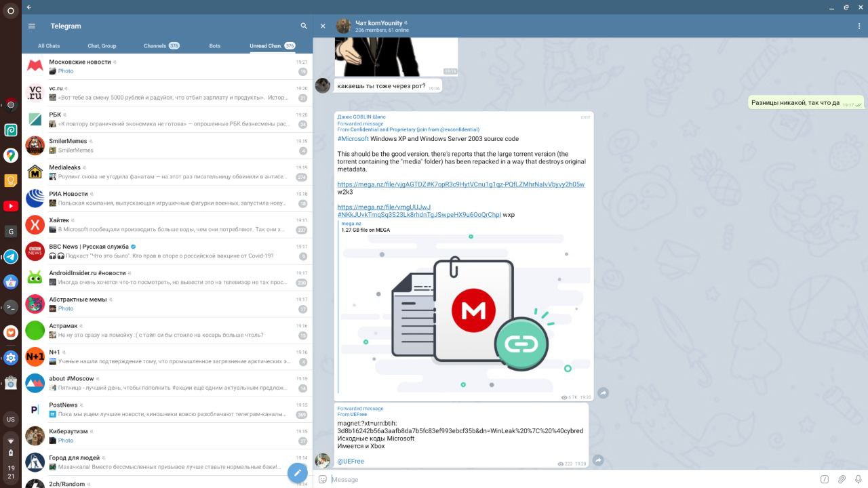Screen dimensions: 868x488
Task: Open РИА Новости channel
Action: [x=167, y=199]
